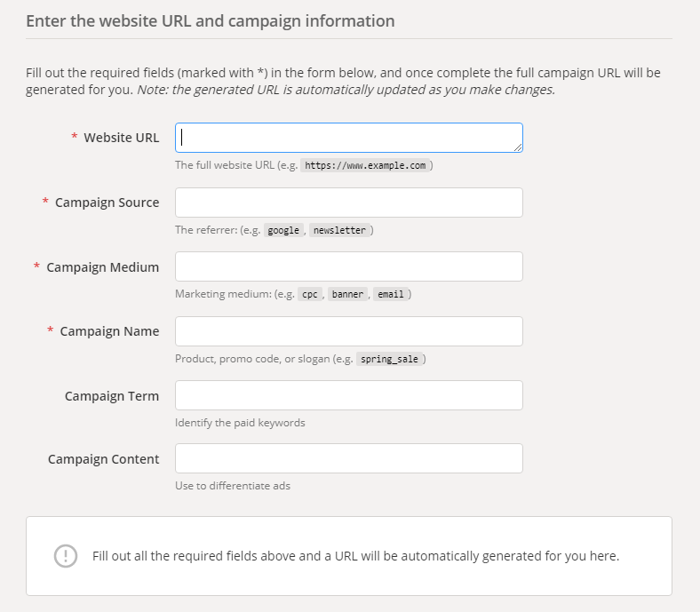Image resolution: width=700 pixels, height=612 pixels.
Task: Click the Campaign Term text field
Action: [x=348, y=395]
